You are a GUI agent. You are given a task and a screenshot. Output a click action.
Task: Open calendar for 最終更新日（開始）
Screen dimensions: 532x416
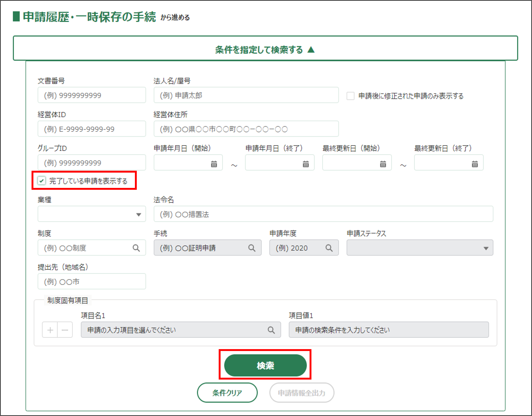(x=383, y=164)
